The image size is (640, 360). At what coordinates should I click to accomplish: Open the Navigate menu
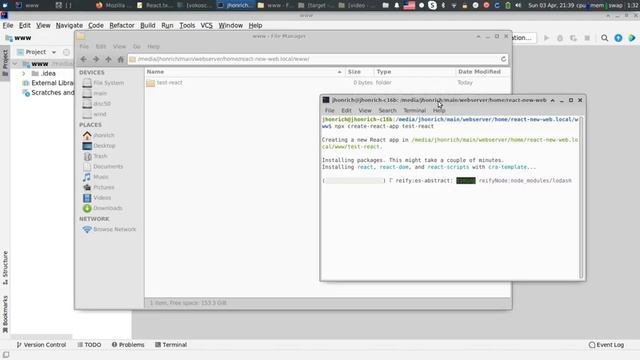point(69,25)
